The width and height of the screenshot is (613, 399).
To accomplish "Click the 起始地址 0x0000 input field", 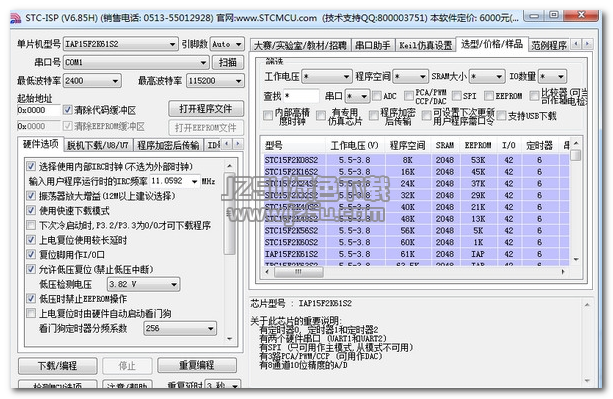I will [39, 110].
